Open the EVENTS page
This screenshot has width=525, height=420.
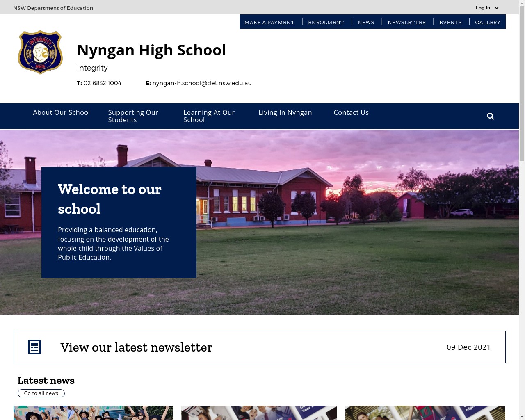(x=450, y=22)
